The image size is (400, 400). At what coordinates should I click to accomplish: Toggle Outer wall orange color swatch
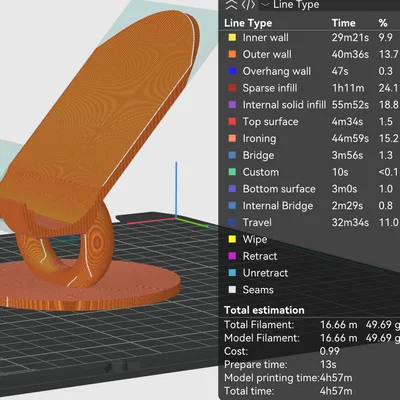(232, 54)
